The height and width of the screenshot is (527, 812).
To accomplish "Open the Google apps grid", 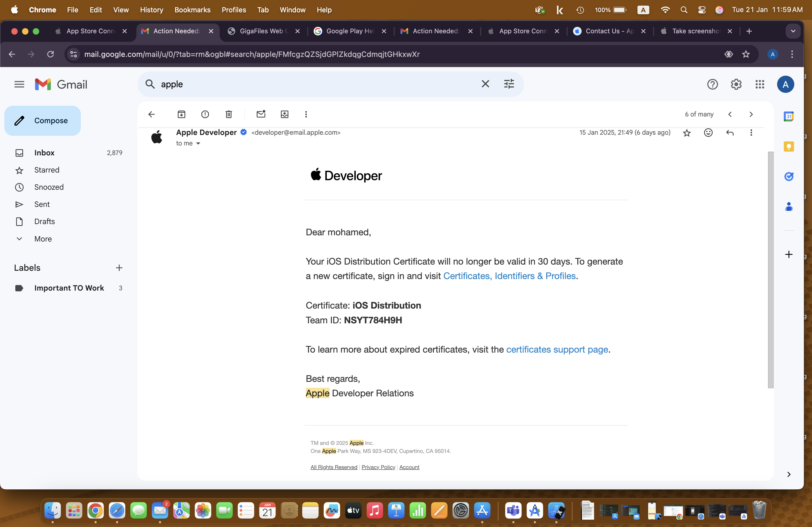I will (x=760, y=84).
